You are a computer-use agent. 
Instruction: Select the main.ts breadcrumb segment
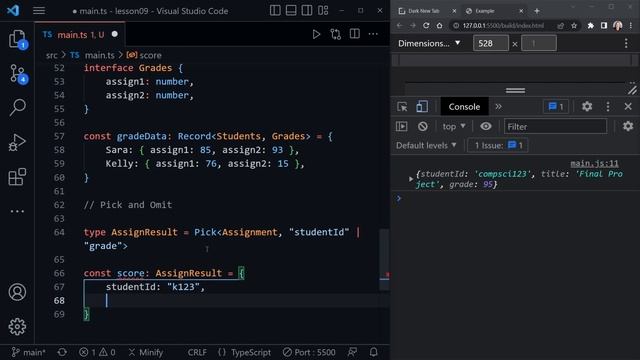coord(100,55)
